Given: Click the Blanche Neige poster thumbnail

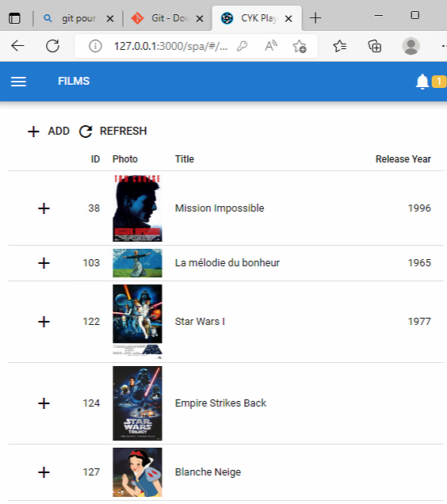Looking at the screenshot, I should pyautogui.click(x=137, y=472).
